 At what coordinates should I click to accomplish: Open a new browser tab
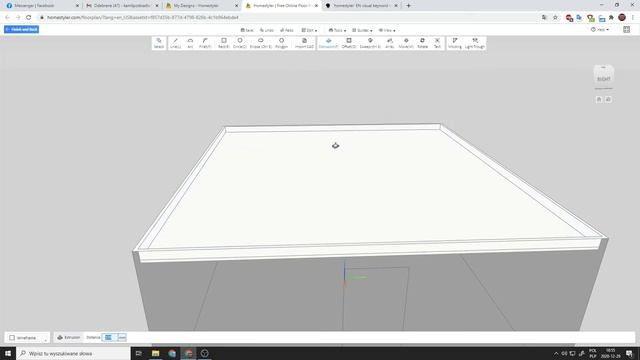408,6
